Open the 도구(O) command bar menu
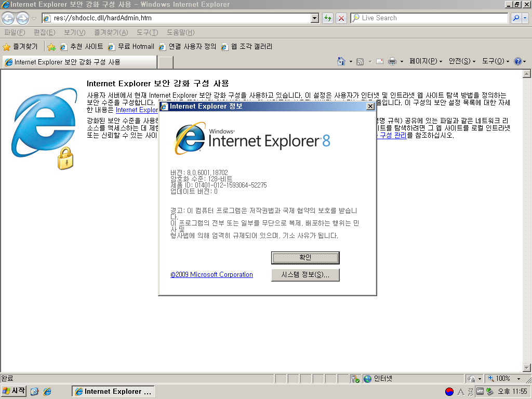Screen dimensions: 532x399 tap(496, 61)
